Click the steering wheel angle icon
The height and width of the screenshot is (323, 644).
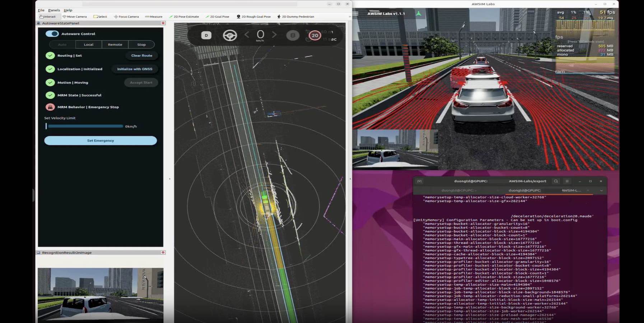pos(230,35)
